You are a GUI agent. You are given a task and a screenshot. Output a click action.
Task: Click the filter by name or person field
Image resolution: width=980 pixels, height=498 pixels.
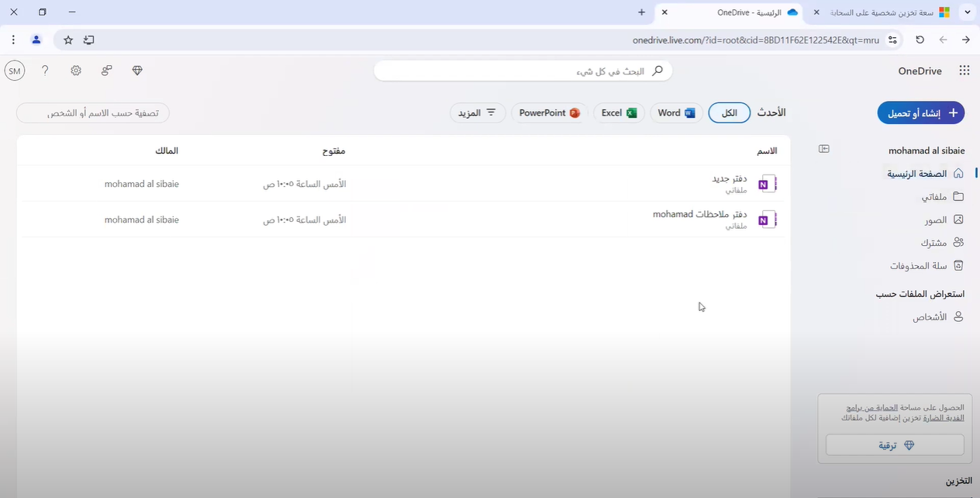93,113
